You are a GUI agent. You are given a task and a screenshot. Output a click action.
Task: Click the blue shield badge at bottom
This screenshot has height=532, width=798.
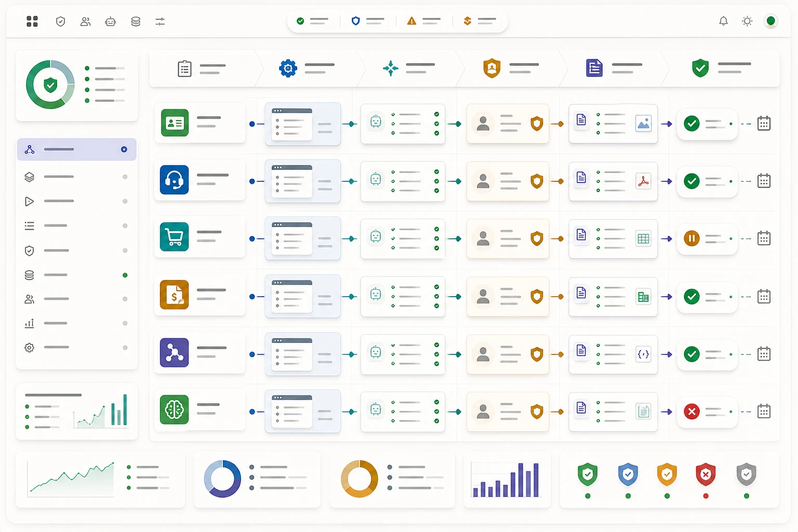(x=628, y=474)
